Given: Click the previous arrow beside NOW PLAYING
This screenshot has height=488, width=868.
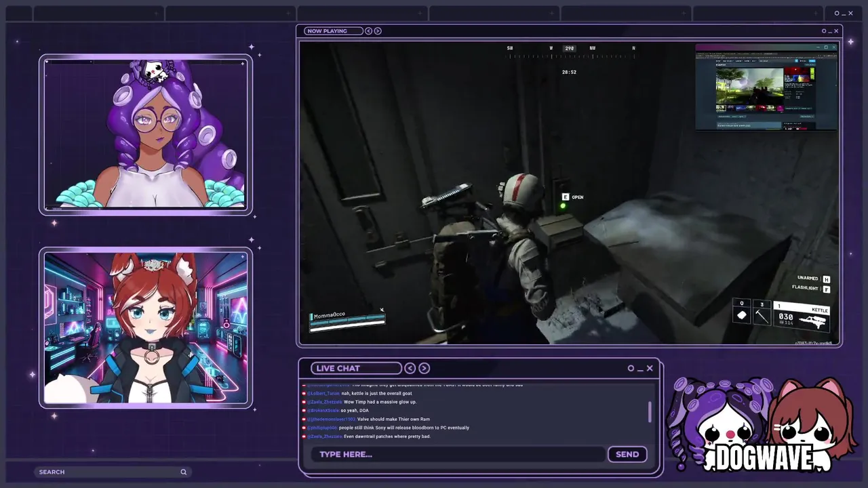Looking at the screenshot, I should pyautogui.click(x=369, y=30).
